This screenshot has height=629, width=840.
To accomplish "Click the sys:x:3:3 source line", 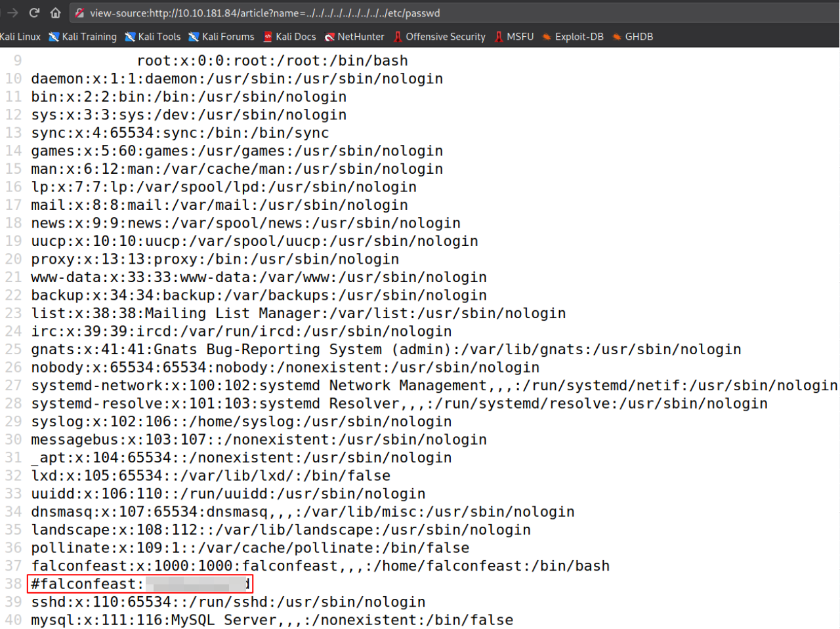I will pos(189,115).
